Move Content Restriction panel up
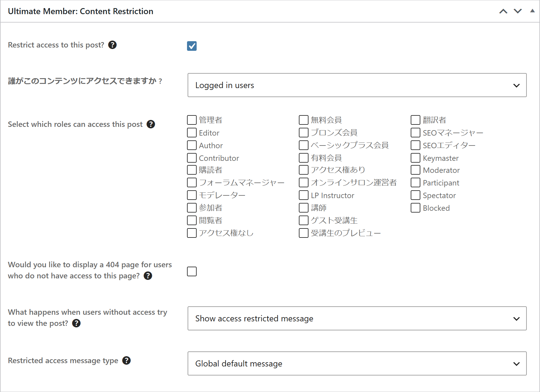 pyautogui.click(x=503, y=11)
